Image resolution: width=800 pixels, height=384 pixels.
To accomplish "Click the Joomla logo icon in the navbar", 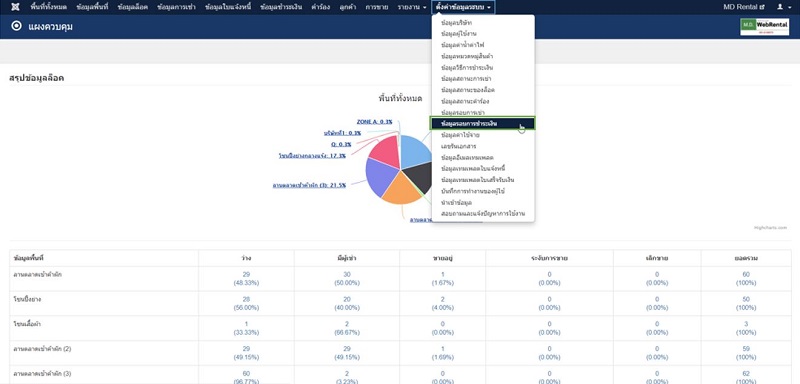I will point(15,7).
